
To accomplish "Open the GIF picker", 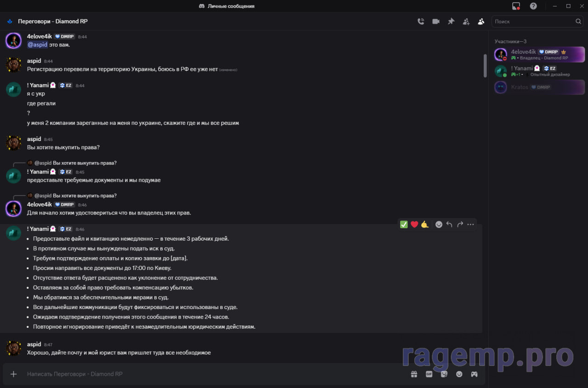I will pyautogui.click(x=429, y=374).
